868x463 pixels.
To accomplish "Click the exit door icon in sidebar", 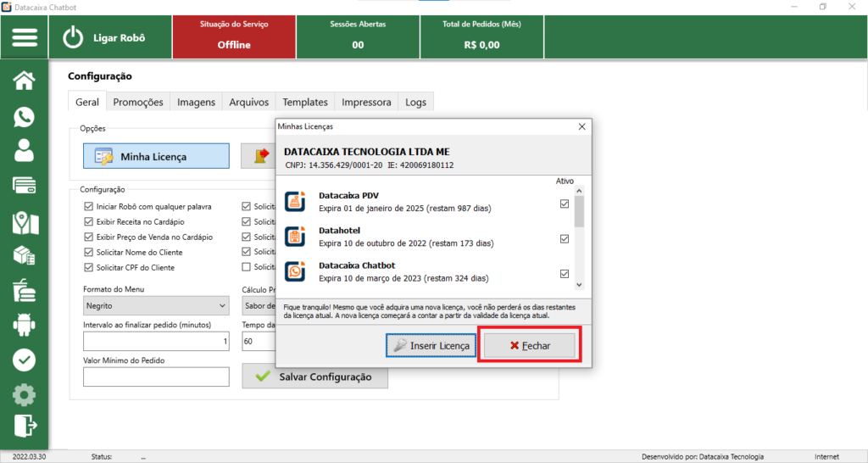I will coord(25,425).
